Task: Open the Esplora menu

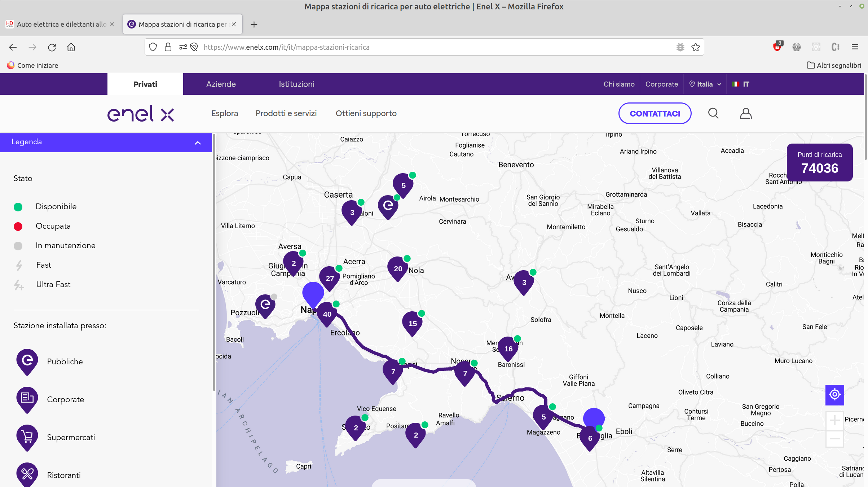Action: pos(225,113)
